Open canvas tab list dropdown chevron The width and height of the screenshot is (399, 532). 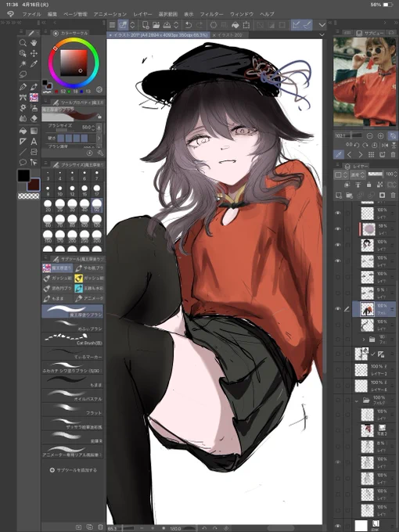322,34
